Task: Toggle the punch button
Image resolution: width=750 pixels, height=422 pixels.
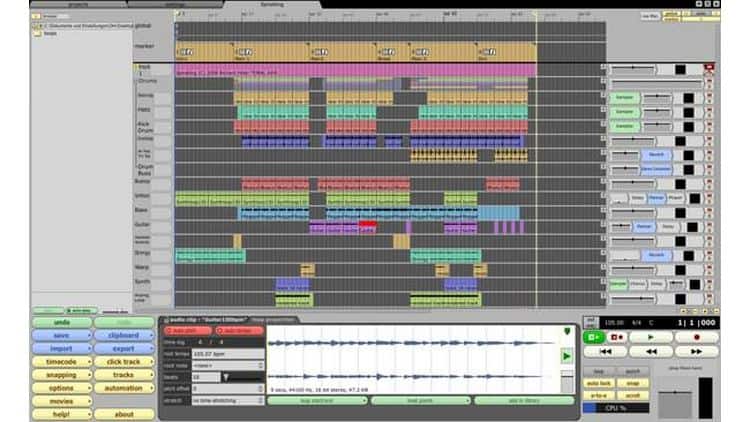Action: click(632, 371)
